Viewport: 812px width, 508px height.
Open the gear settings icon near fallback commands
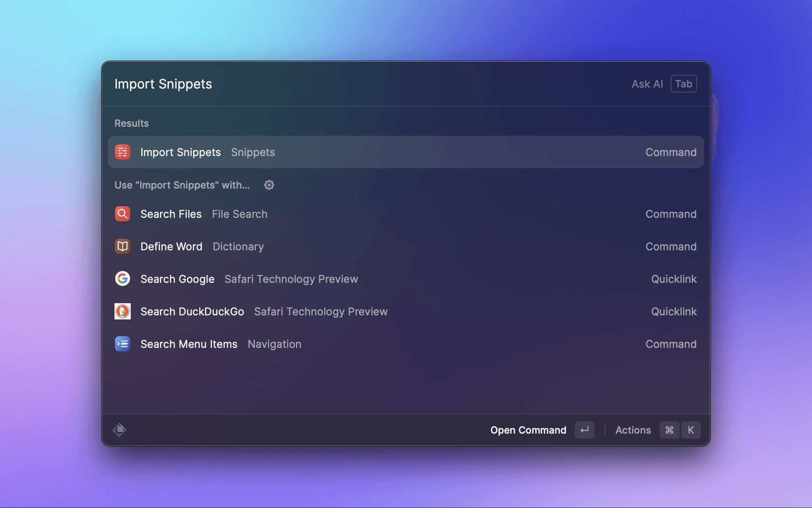tap(269, 185)
